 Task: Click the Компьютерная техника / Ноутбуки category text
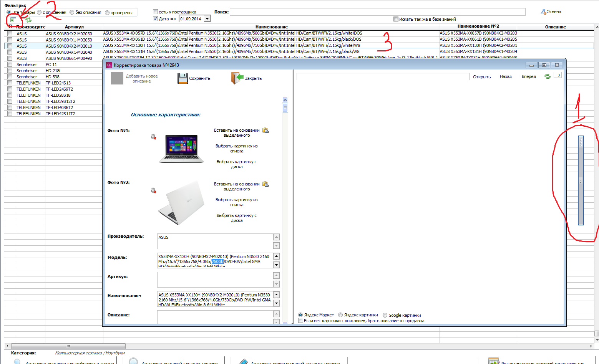pos(90,353)
